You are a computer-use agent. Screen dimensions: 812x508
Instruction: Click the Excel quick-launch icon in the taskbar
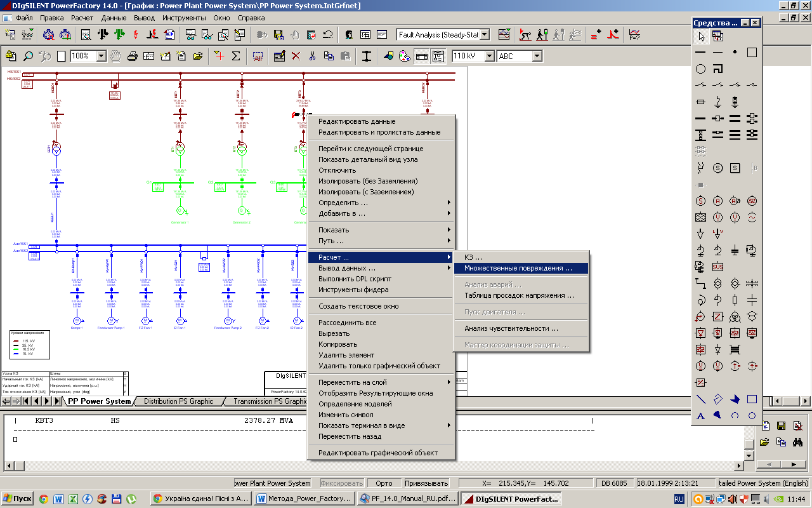pyautogui.click(x=73, y=499)
